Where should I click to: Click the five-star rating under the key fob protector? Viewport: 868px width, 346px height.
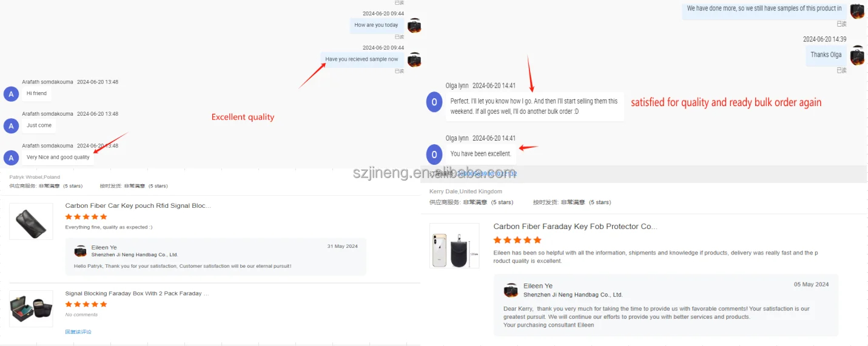[x=517, y=241]
